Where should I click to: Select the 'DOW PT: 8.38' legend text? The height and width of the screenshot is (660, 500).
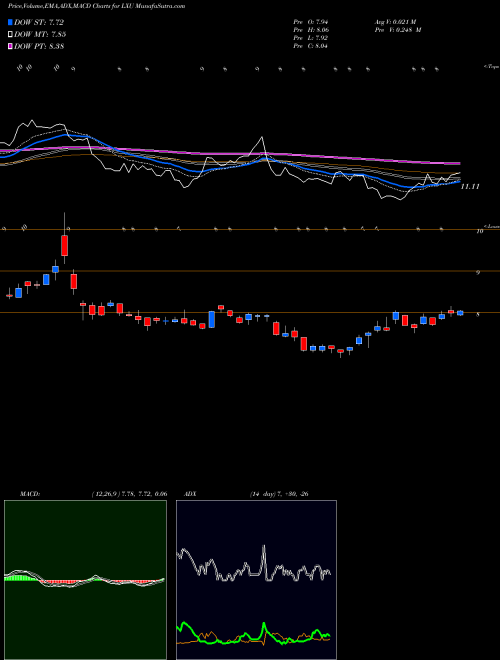click(39, 46)
